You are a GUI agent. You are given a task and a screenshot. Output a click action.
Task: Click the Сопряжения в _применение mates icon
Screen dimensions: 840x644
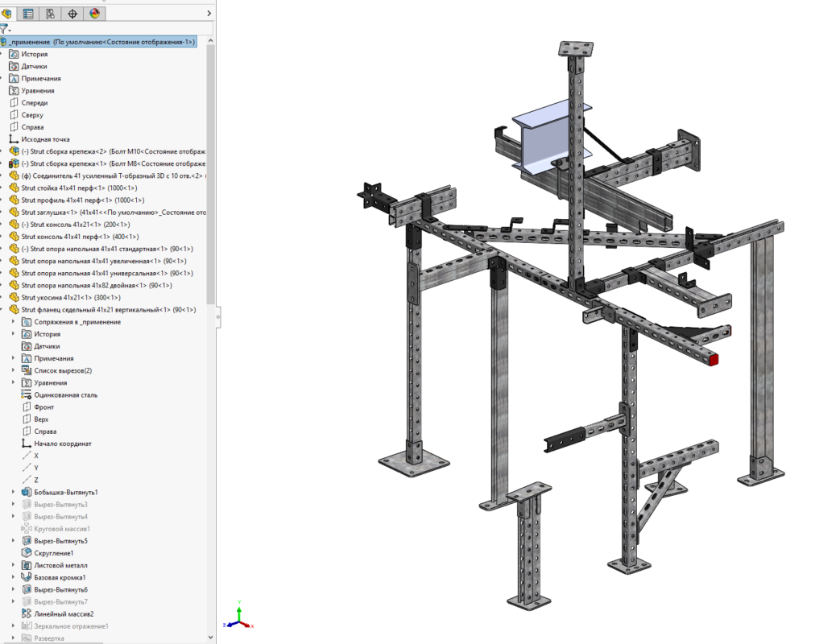pos(27,322)
